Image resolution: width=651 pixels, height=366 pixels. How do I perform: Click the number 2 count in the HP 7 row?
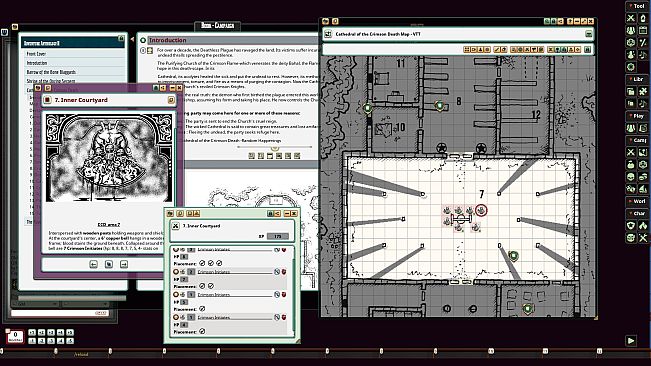[x=191, y=272]
